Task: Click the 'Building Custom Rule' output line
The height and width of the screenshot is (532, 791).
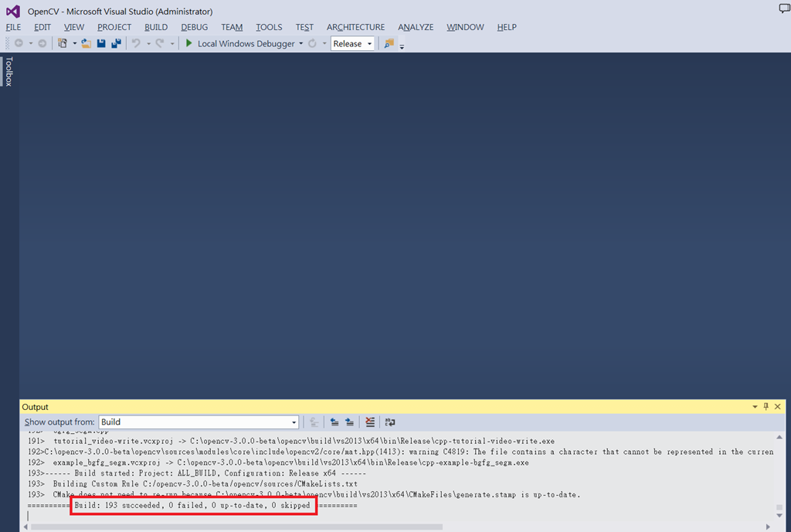Action: click(192, 483)
